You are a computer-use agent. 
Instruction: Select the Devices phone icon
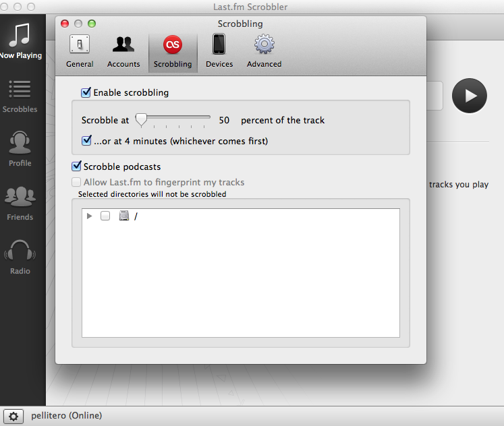coord(219,44)
